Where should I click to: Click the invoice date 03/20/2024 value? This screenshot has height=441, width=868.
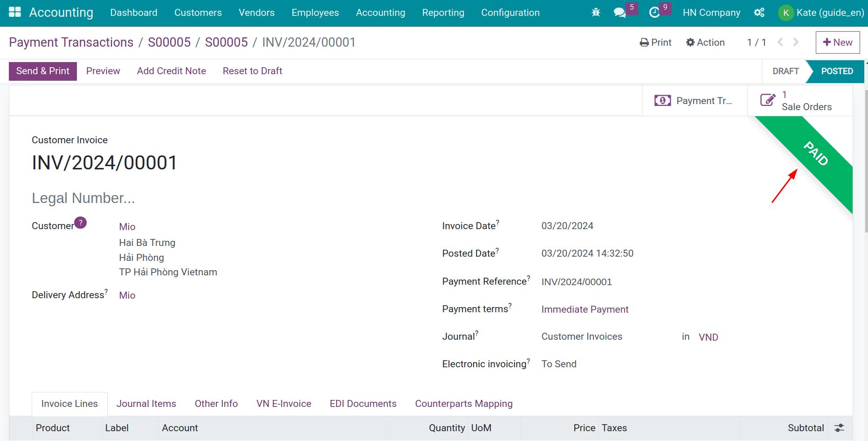[x=567, y=226]
